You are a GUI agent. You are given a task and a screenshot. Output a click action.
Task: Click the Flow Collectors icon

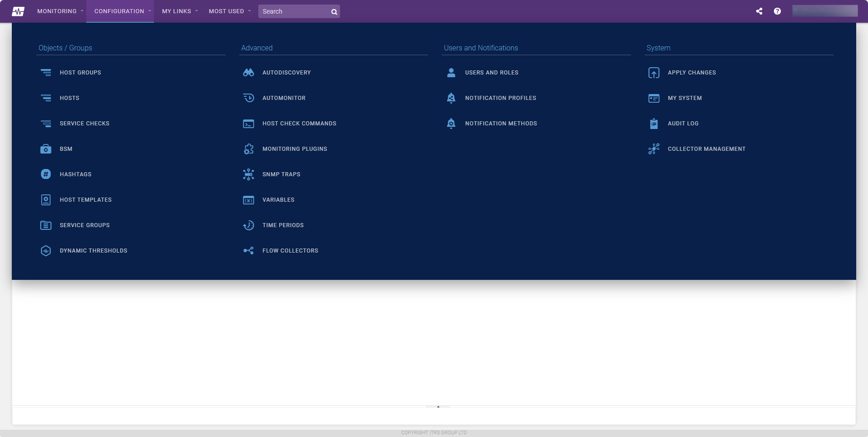point(248,251)
